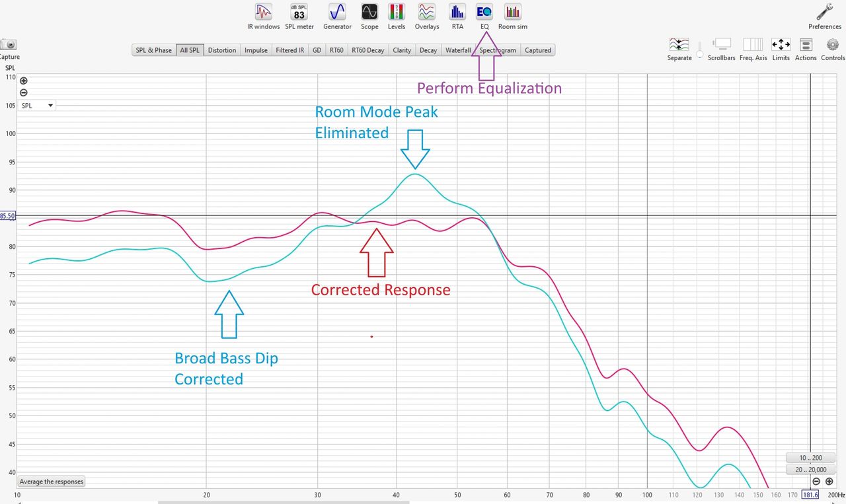Viewport: 846px width, 504px height.
Task: Open the Actions menu
Action: click(806, 50)
